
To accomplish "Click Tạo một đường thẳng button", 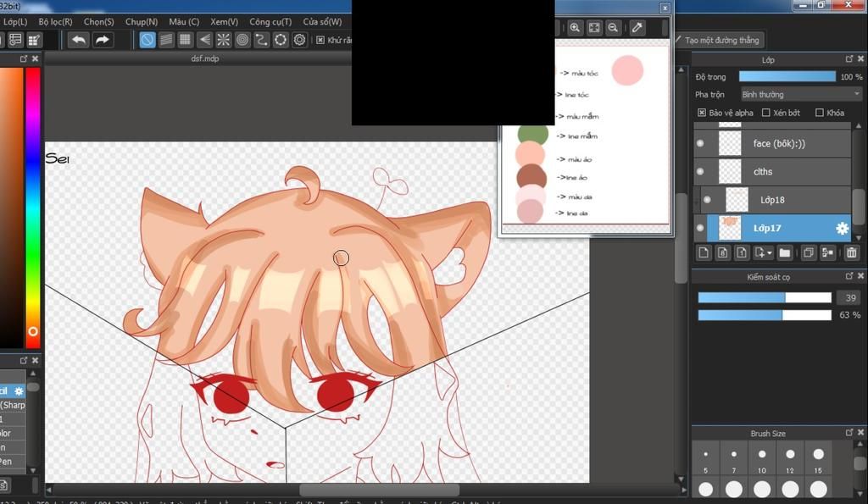I will 720,40.
